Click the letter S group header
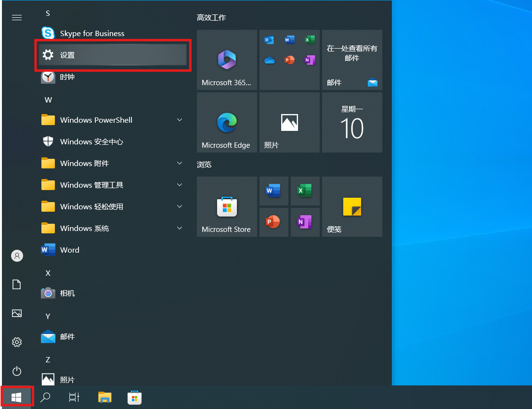 tap(48, 13)
